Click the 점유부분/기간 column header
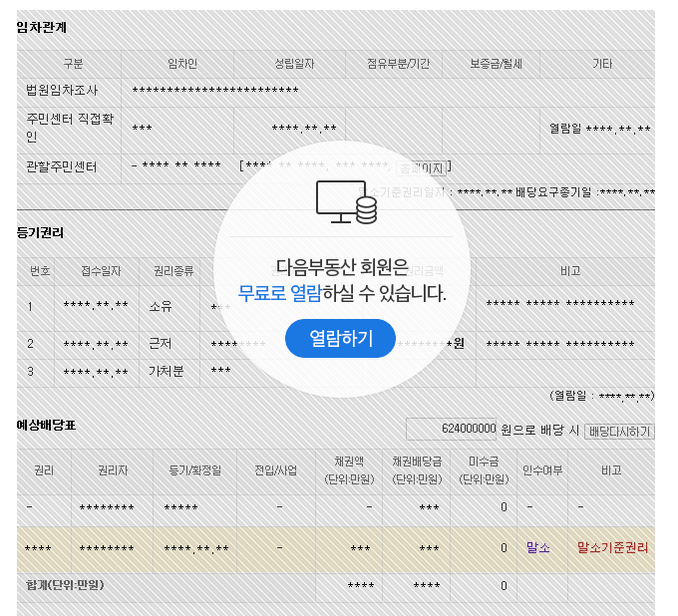Screen dimensions: 678x616 [x=398, y=64]
